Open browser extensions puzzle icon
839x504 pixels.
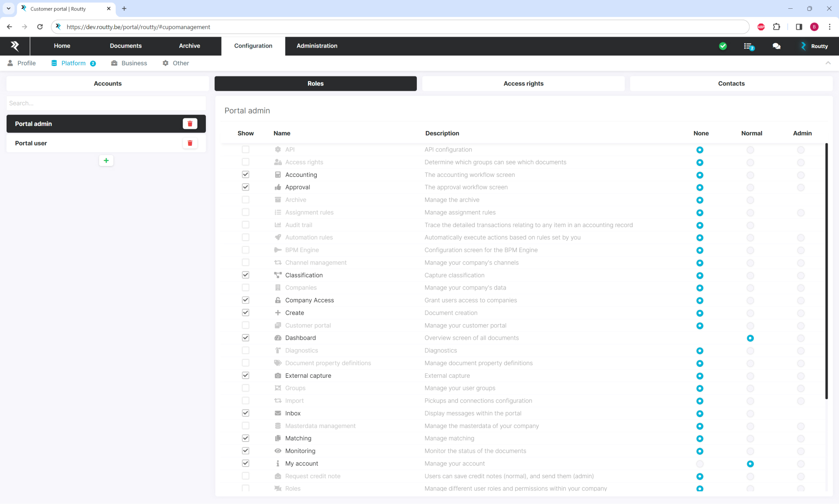point(777,27)
